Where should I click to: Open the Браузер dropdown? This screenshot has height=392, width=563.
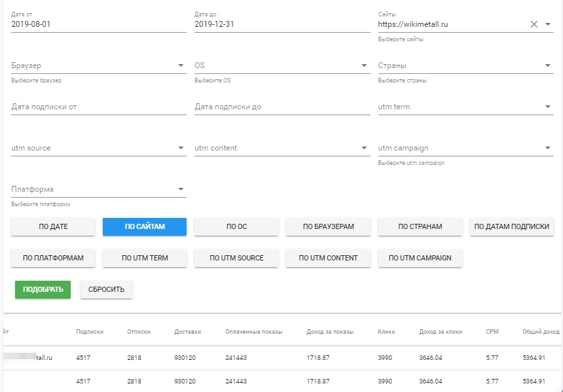(x=181, y=65)
